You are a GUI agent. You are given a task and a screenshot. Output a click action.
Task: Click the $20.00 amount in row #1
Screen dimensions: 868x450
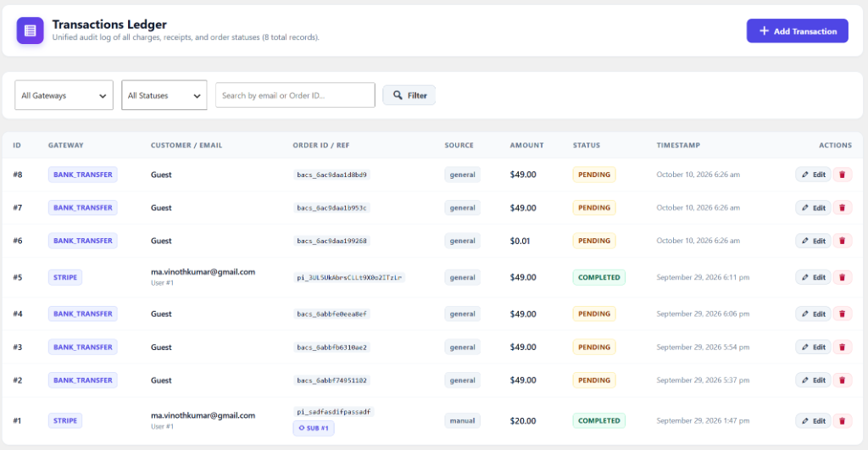(x=523, y=420)
